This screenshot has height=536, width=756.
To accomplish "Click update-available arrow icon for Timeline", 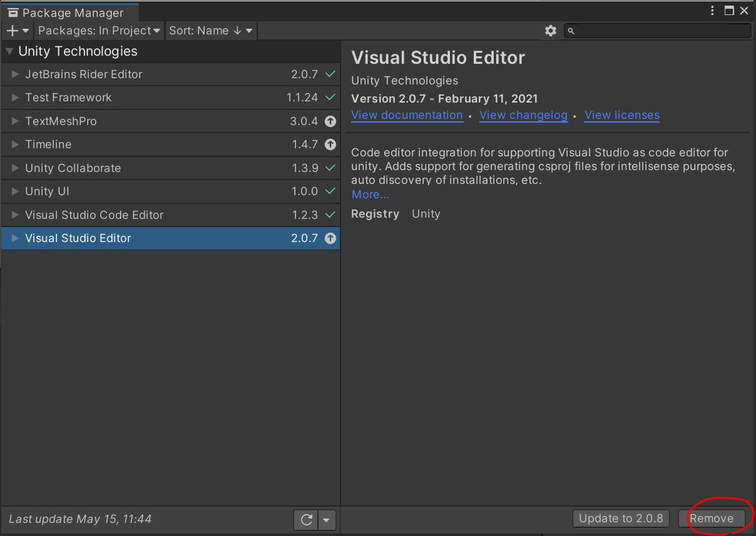I will [x=330, y=144].
